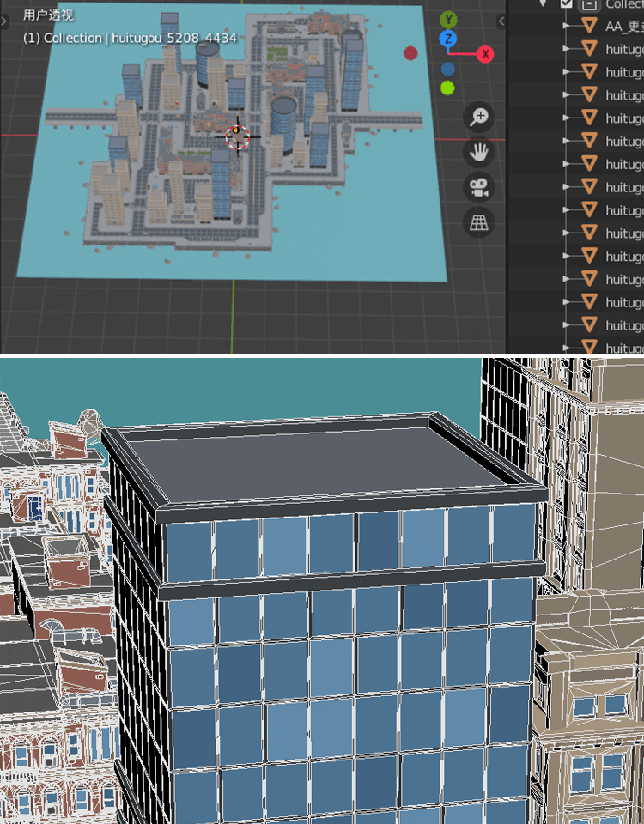Image resolution: width=644 pixels, height=824 pixels.
Task: Click the dark blue negative Z gizmo dot
Action: pos(448,70)
